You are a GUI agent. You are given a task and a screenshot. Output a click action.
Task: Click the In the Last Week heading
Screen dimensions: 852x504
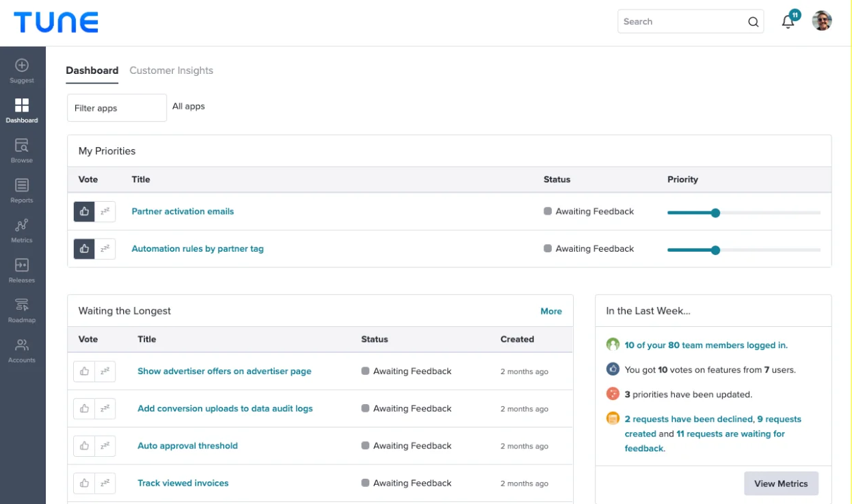pyautogui.click(x=648, y=311)
